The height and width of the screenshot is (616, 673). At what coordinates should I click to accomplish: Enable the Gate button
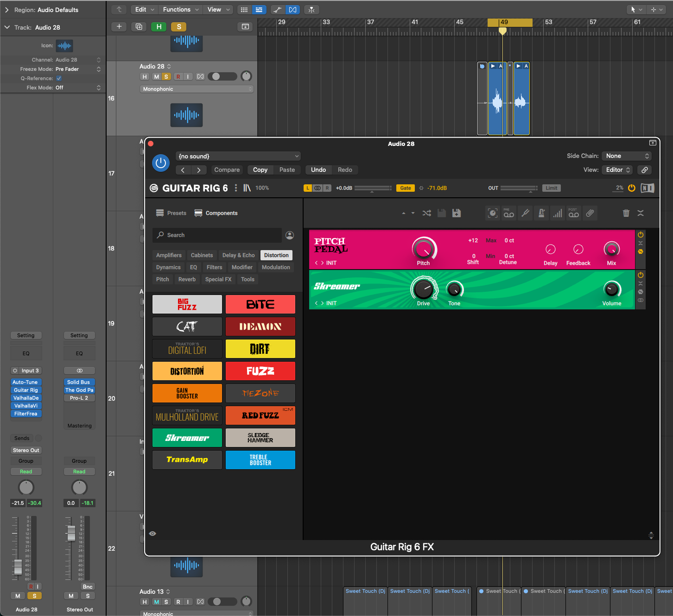[406, 188]
